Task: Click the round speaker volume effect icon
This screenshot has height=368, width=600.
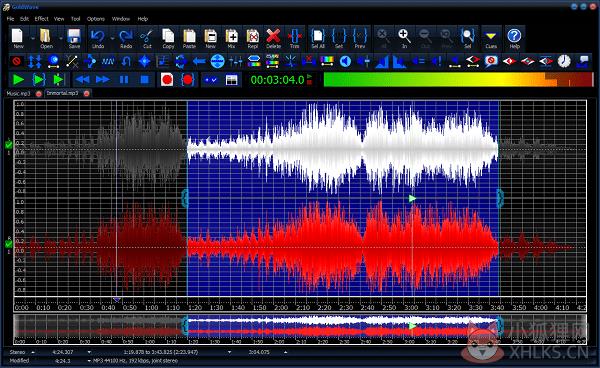Action: (345, 61)
